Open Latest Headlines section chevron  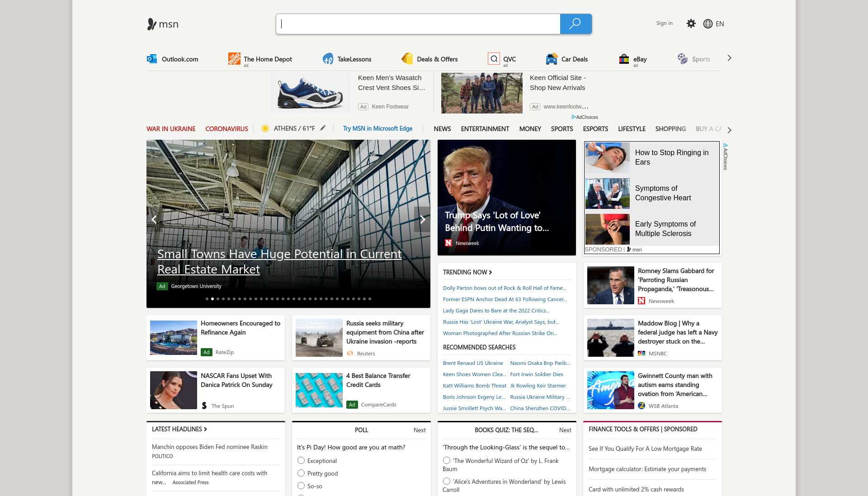click(x=205, y=429)
